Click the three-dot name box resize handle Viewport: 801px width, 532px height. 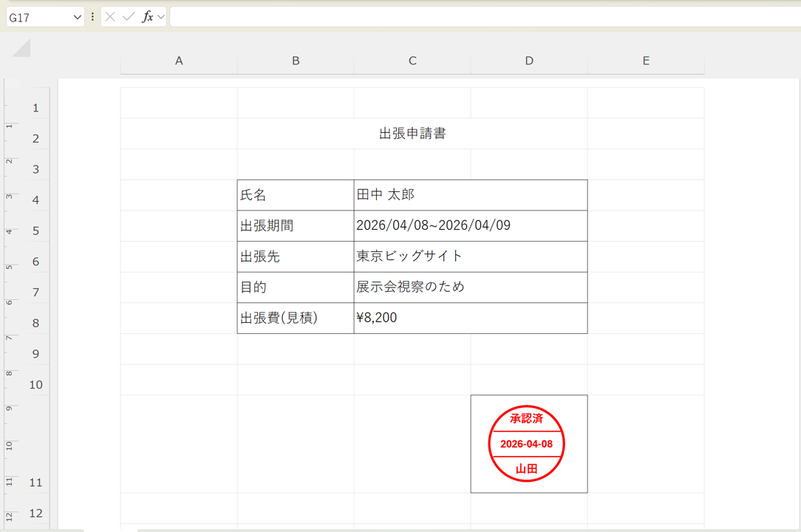coord(92,17)
